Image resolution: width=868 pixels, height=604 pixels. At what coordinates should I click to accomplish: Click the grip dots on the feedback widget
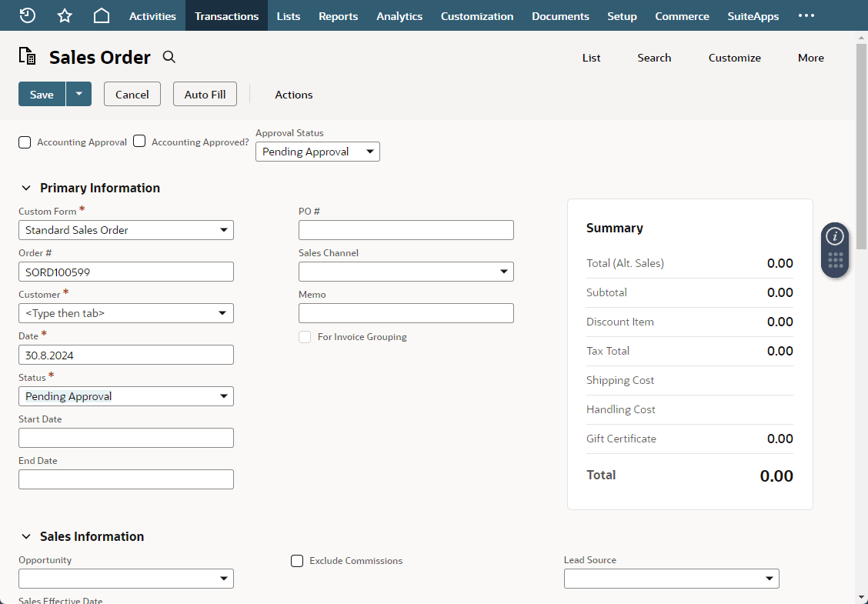(835, 262)
